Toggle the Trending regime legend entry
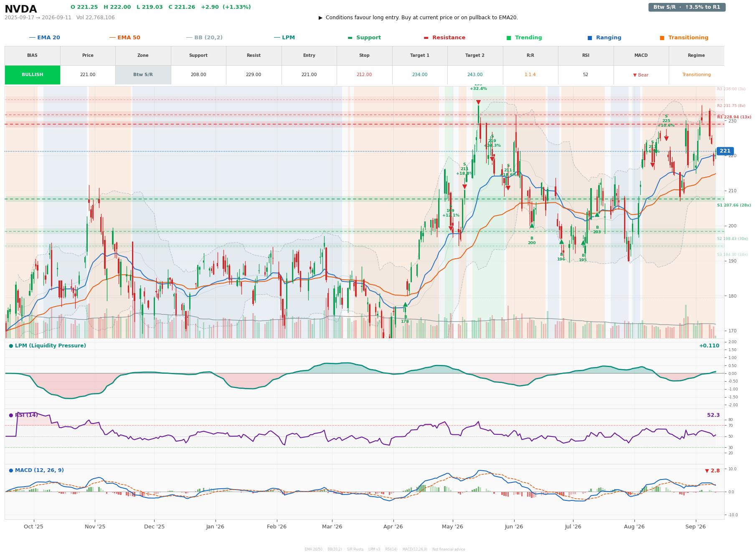The width and height of the screenshot is (756, 556). 524,38
